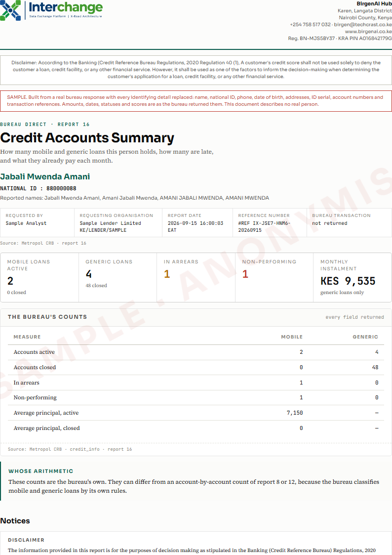392x555 pixels.
Task: Click the In arrears row label
Action: pos(27,383)
